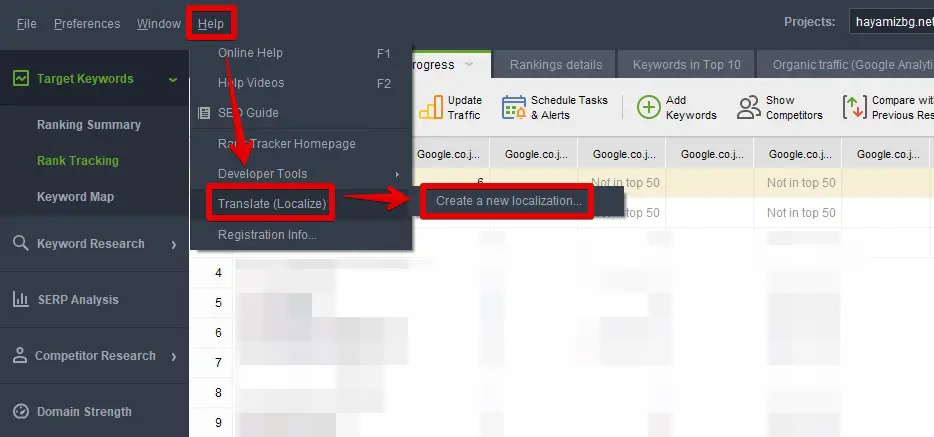This screenshot has width=934, height=437.
Task: Select Create a new localization option
Action: tap(508, 201)
